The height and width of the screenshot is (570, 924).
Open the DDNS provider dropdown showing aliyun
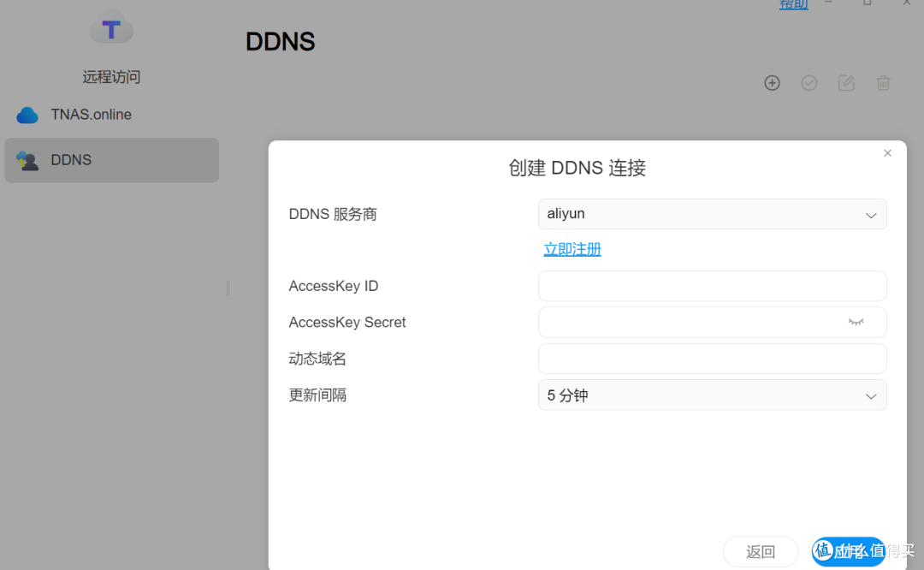click(x=712, y=214)
